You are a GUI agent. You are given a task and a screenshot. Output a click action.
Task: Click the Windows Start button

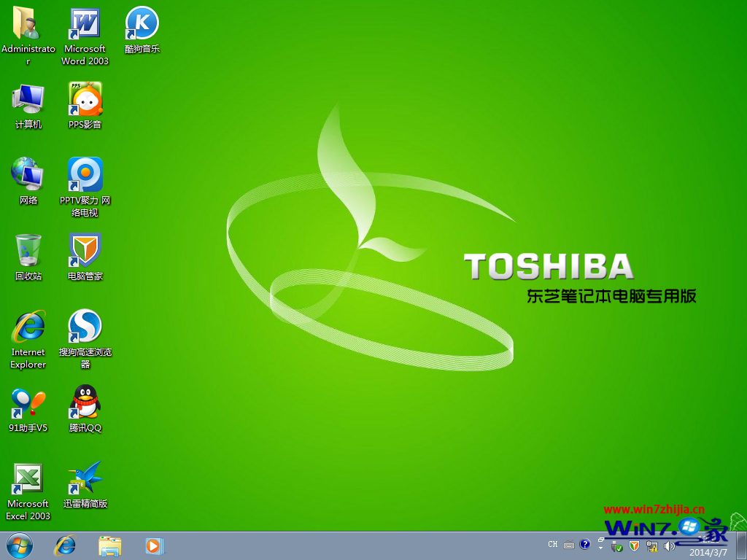click(19, 545)
